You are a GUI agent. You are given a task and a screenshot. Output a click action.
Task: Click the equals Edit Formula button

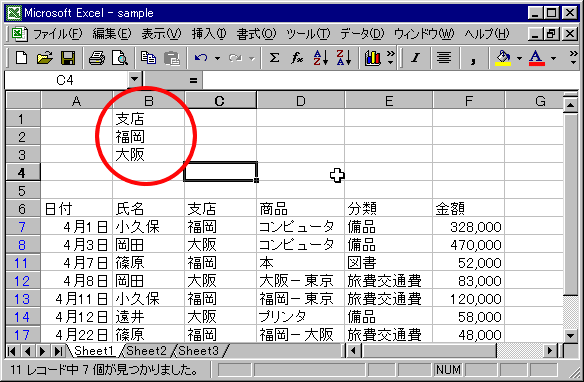pos(193,80)
